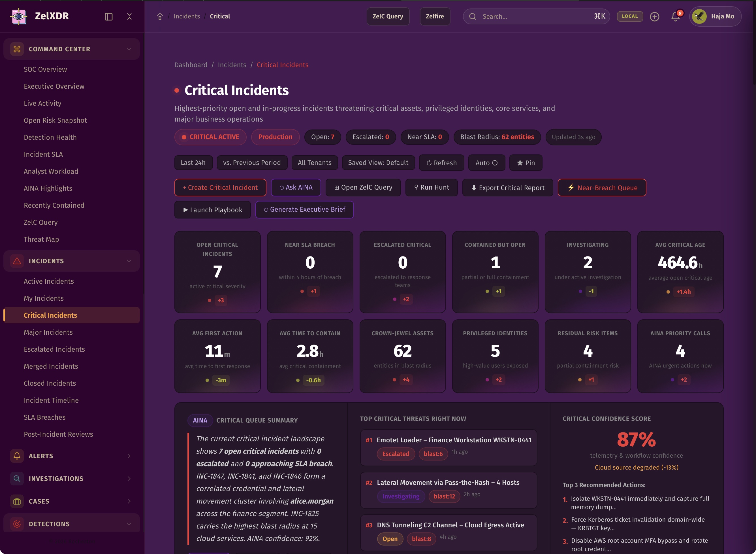The image size is (756, 554).
Task: Toggle the Auto refresh switch
Action: click(486, 163)
